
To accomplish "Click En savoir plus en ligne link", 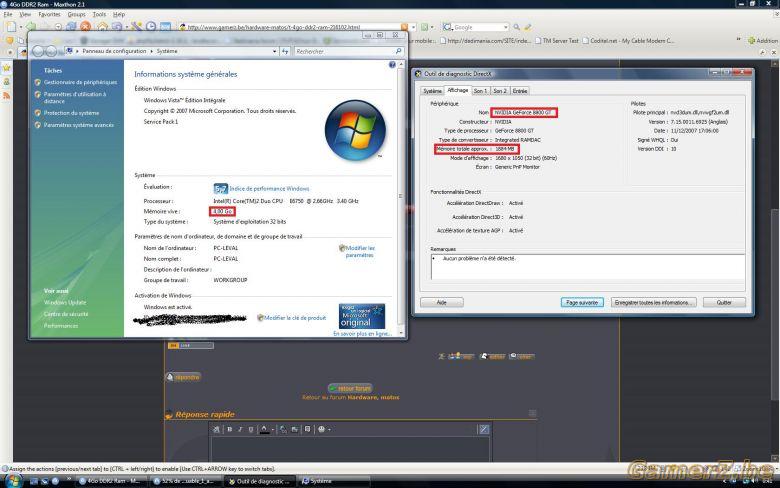I will tap(362, 334).
